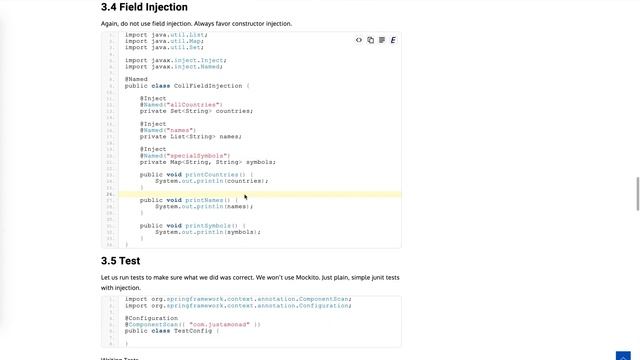Click the page scrollbar thumb on right edge
This screenshot has width=640, height=360.
[638, 194]
